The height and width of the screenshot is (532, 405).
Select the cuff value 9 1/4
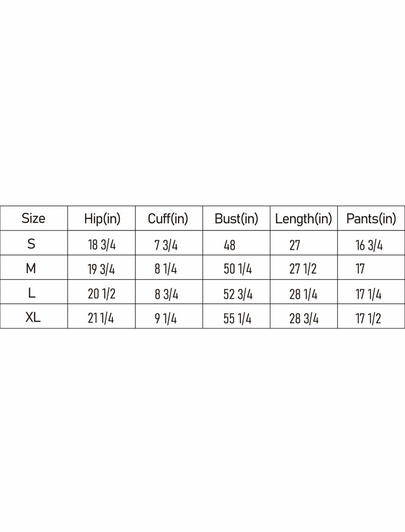tap(166, 319)
